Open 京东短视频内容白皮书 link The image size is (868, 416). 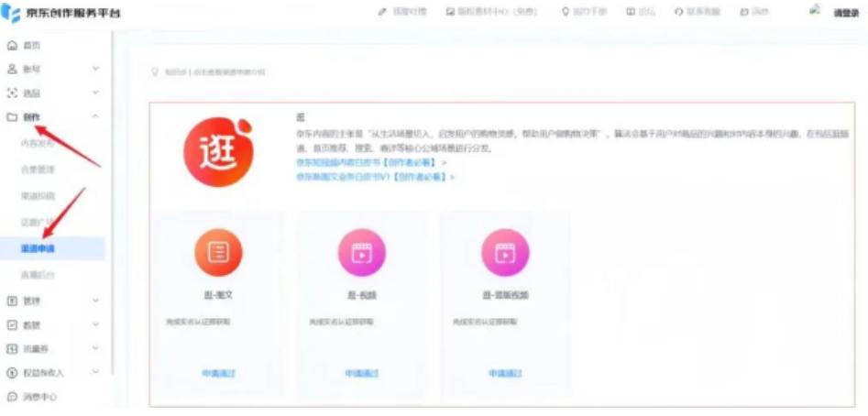(371, 162)
